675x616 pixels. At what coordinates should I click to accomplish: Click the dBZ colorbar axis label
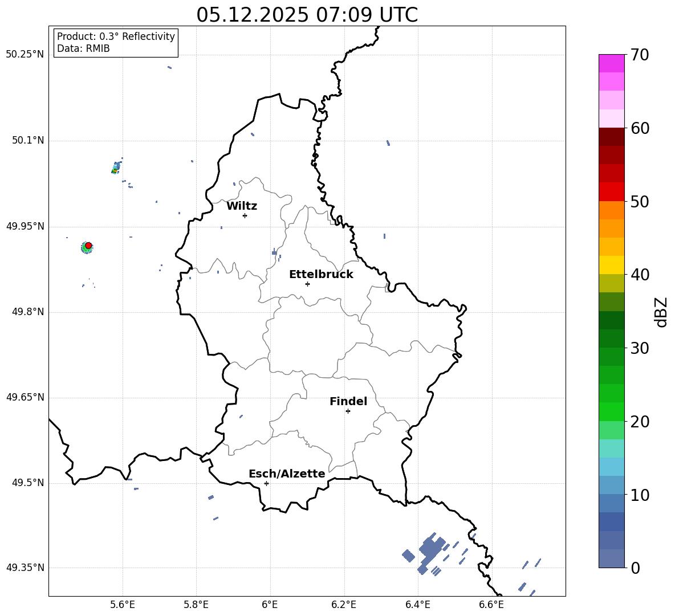click(x=662, y=312)
